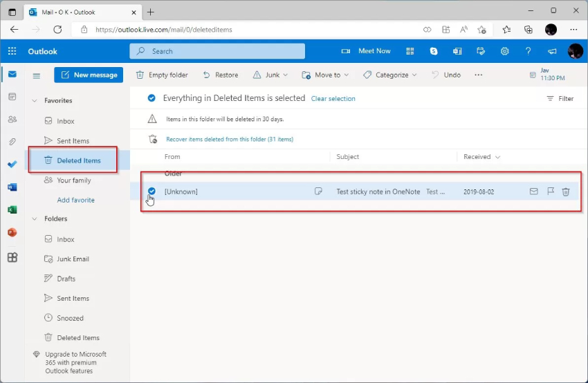Image resolution: width=588 pixels, height=383 pixels.
Task: Click into the Search box
Action: click(217, 51)
